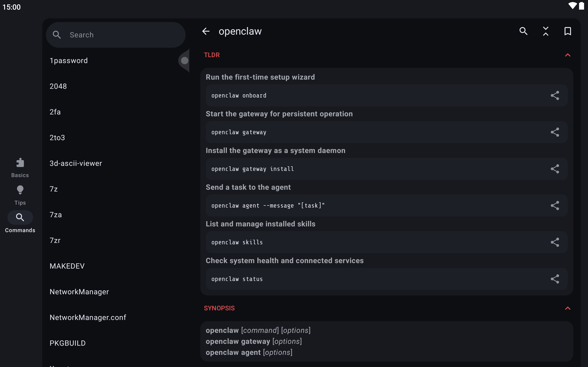588x367 pixels.
Task: Grab the fast-scroll handle on command list
Action: [x=184, y=60]
